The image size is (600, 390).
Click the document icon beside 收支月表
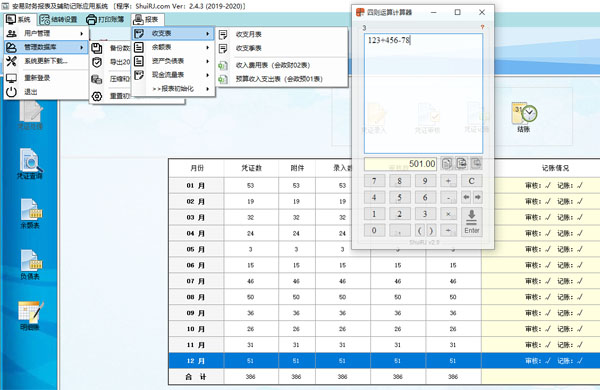click(223, 35)
